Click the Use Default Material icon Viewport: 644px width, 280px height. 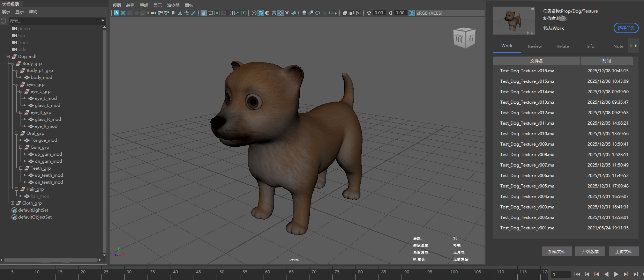tap(267, 13)
